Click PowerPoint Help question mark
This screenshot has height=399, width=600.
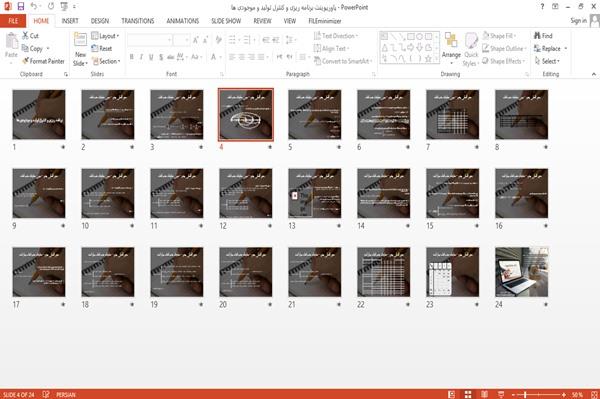542,6
